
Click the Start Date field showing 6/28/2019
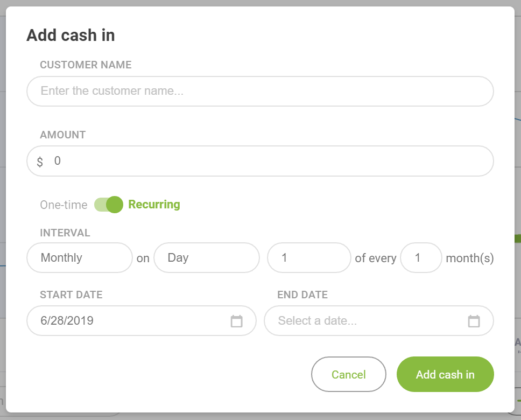(142, 321)
